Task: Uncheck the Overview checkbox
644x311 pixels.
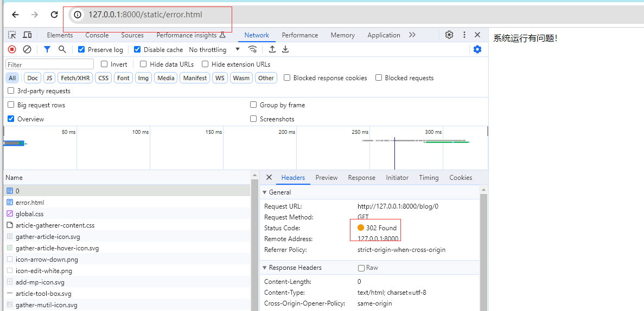Action: point(11,119)
